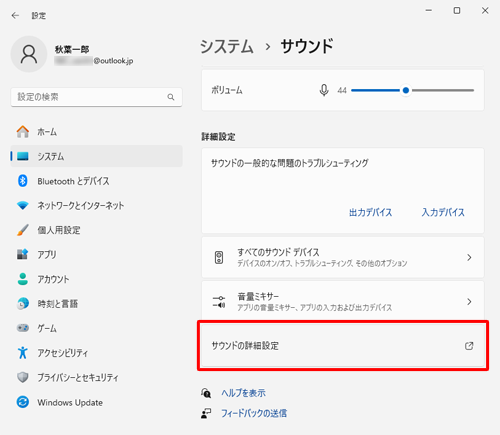Click the Bluetooth icon in the sidebar
The image size is (500, 435).
pos(23,181)
